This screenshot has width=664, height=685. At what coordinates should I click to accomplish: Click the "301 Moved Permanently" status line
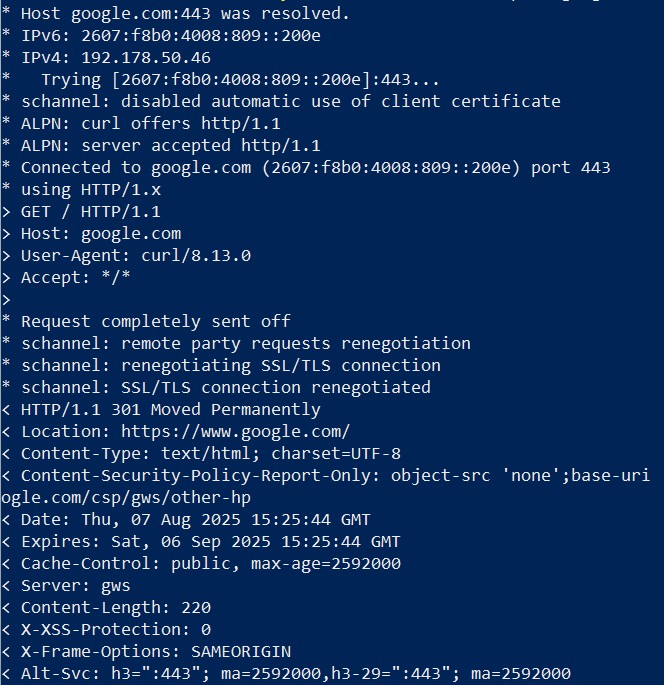tap(170, 410)
